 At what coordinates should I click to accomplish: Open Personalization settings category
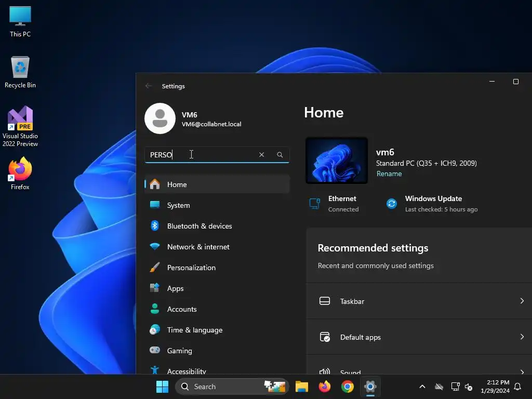pos(217,268)
